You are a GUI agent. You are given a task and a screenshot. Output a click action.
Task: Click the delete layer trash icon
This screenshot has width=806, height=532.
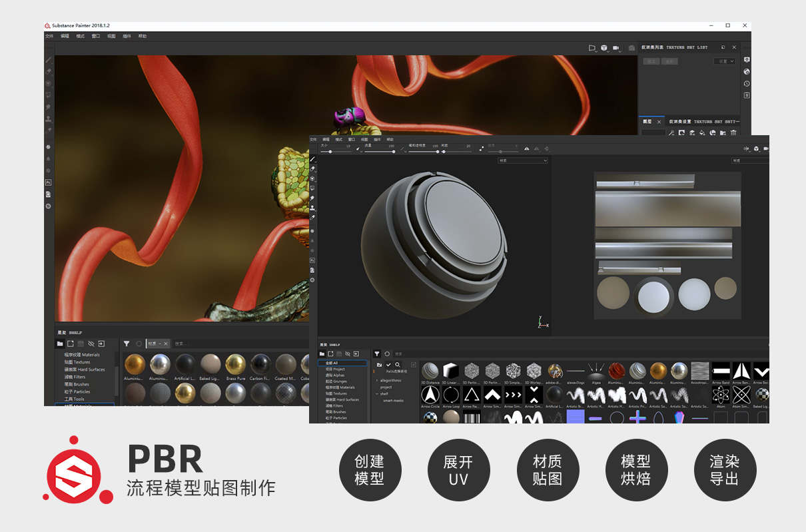[733, 133]
